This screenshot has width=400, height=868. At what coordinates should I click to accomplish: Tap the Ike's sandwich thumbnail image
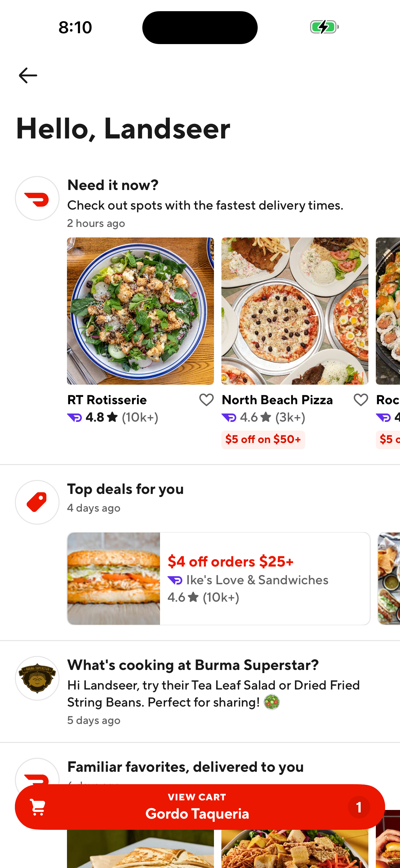click(x=113, y=579)
